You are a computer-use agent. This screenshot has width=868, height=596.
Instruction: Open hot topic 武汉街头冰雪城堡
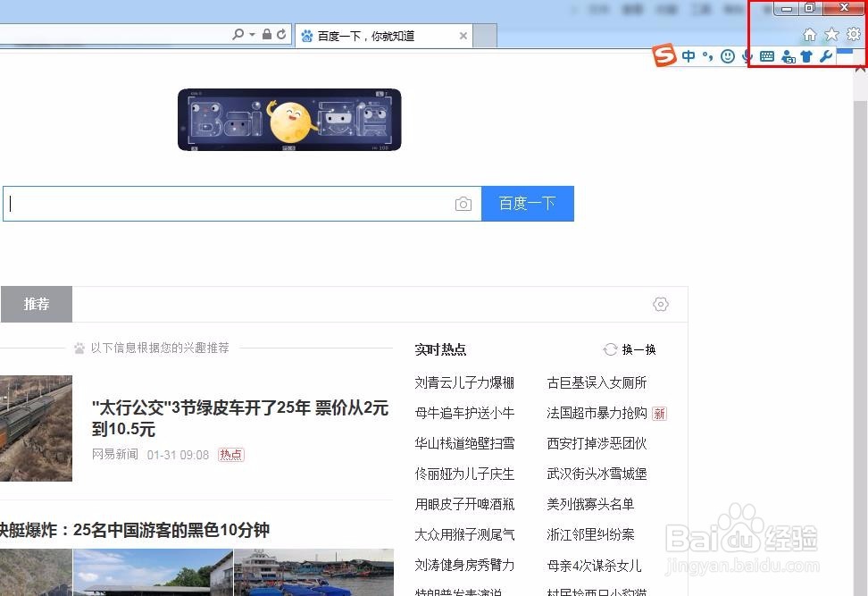coord(597,474)
